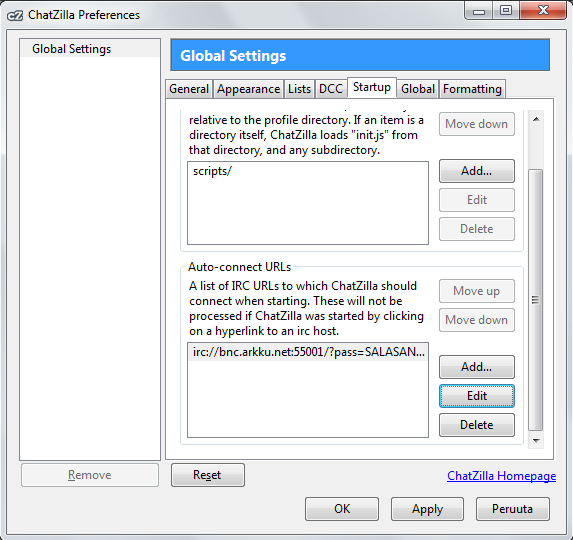
Task: Reset preferences with the Reset button
Action: pyautogui.click(x=208, y=475)
